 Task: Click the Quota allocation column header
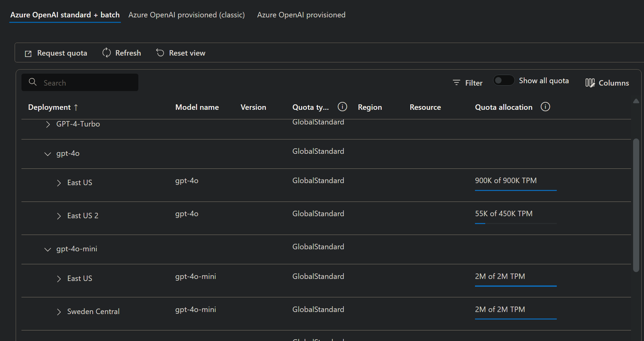[504, 107]
